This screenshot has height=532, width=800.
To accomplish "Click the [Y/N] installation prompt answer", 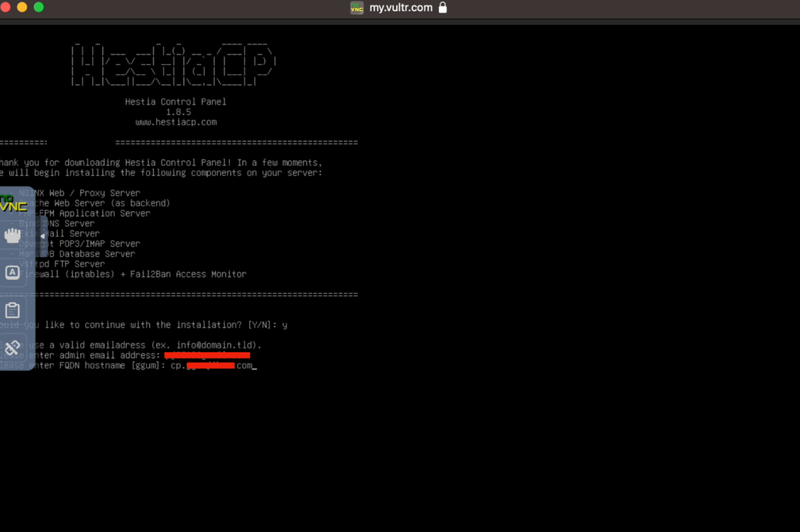I will point(284,325).
